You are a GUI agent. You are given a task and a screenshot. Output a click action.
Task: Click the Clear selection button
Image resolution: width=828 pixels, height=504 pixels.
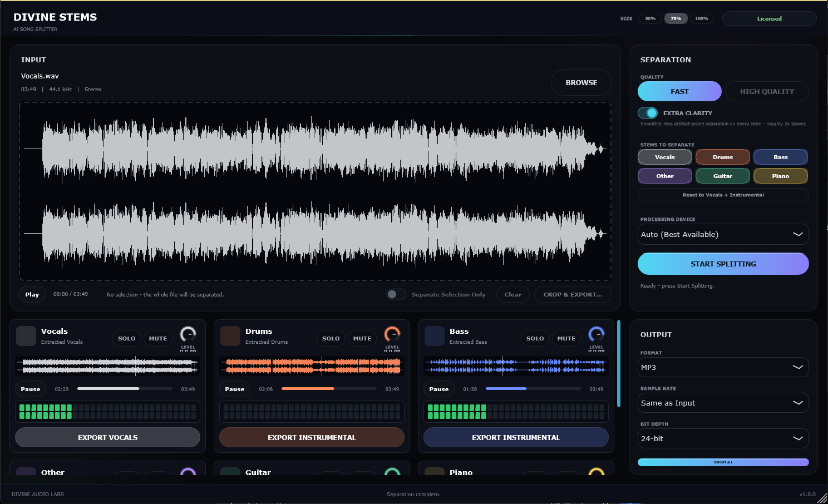[513, 294]
